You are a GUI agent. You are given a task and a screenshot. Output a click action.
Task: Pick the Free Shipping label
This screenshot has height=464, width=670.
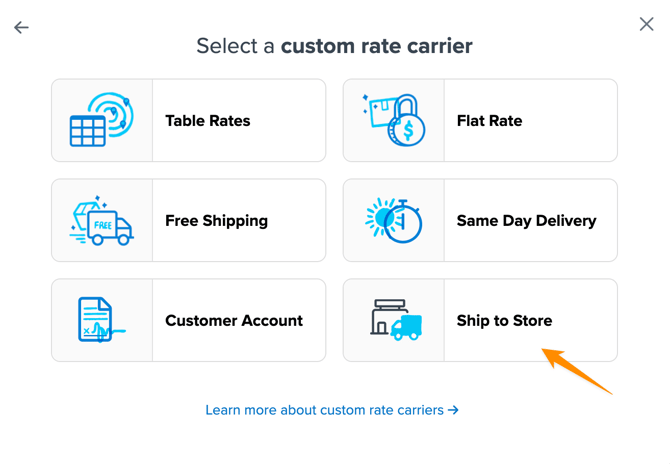pyautogui.click(x=216, y=221)
